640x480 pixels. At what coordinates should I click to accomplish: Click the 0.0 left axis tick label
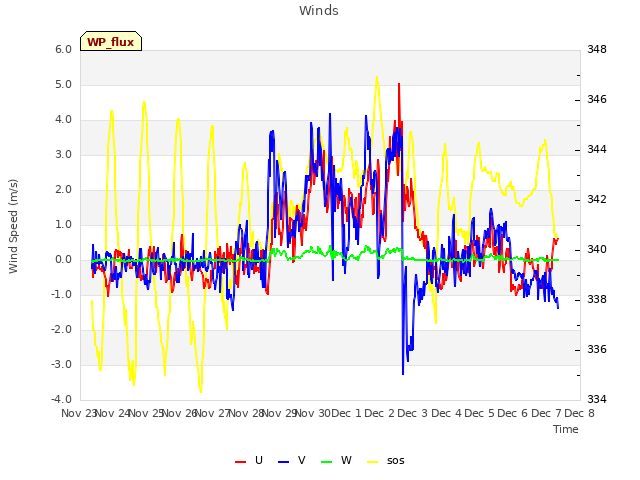pyautogui.click(x=63, y=260)
